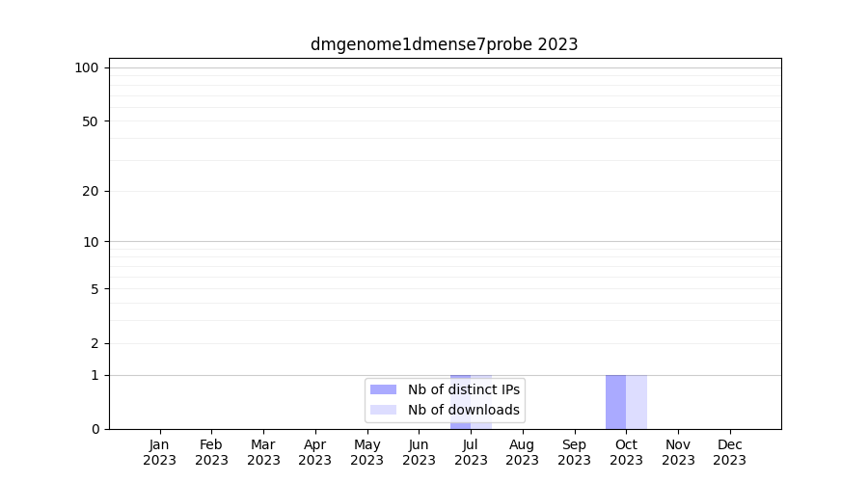
Task: Select the 'Nb of downloads' legend label
Action: pos(464,410)
